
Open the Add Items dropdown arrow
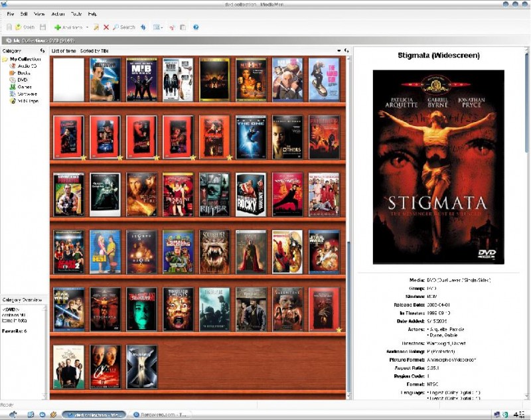tap(88, 27)
